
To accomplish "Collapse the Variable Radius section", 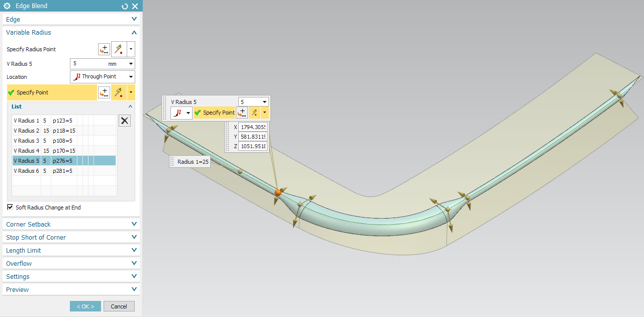I will click(134, 32).
